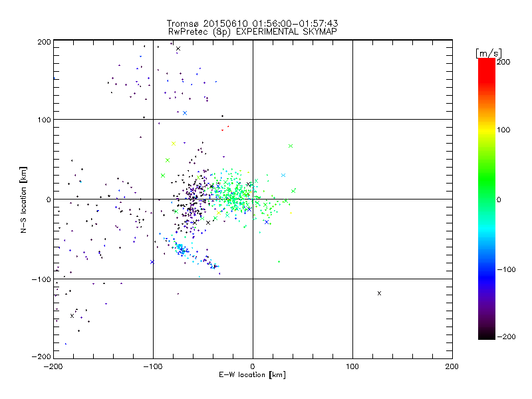
Task: Click the yellow section of the colorbar
Action: (x=487, y=130)
